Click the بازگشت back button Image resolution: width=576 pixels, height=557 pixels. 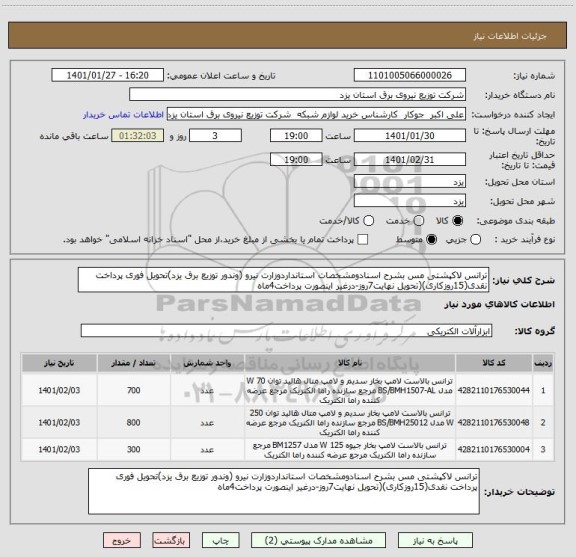point(171,540)
